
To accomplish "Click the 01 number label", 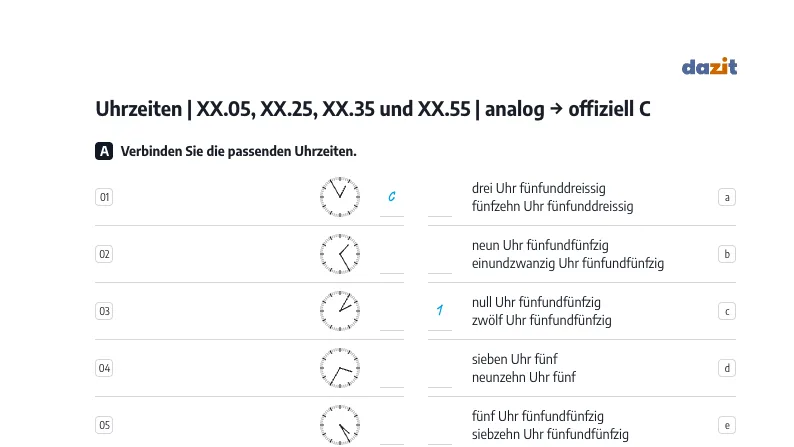I will [x=104, y=197].
